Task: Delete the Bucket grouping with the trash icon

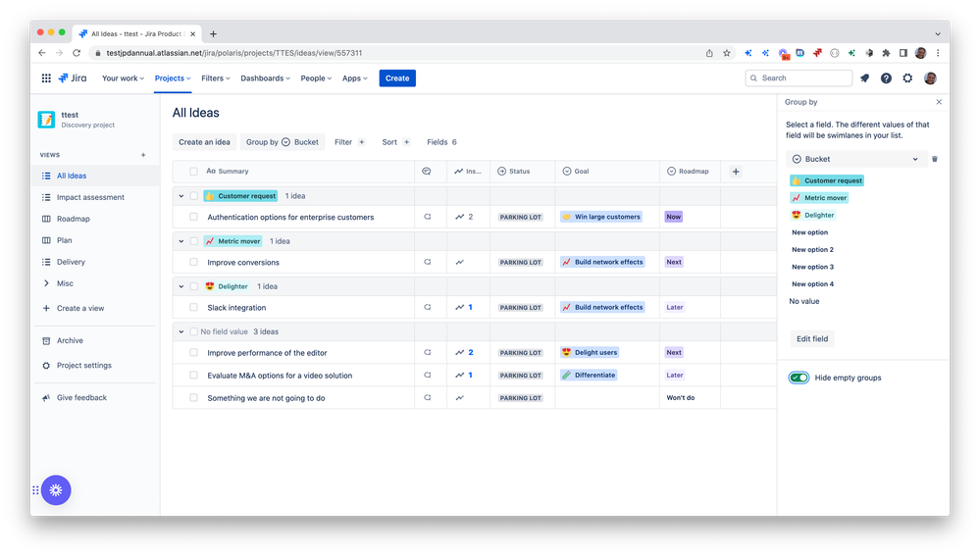Action: [935, 159]
